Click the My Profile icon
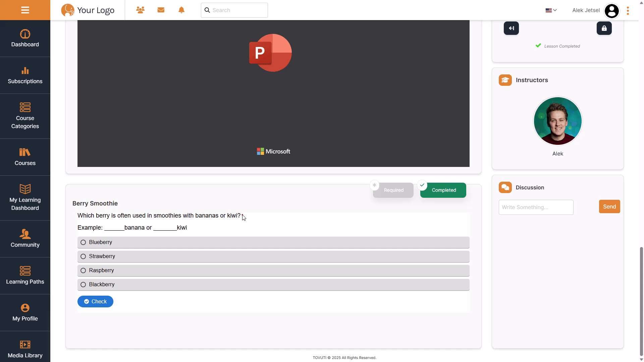This screenshot has width=644, height=362. pyautogui.click(x=25, y=308)
